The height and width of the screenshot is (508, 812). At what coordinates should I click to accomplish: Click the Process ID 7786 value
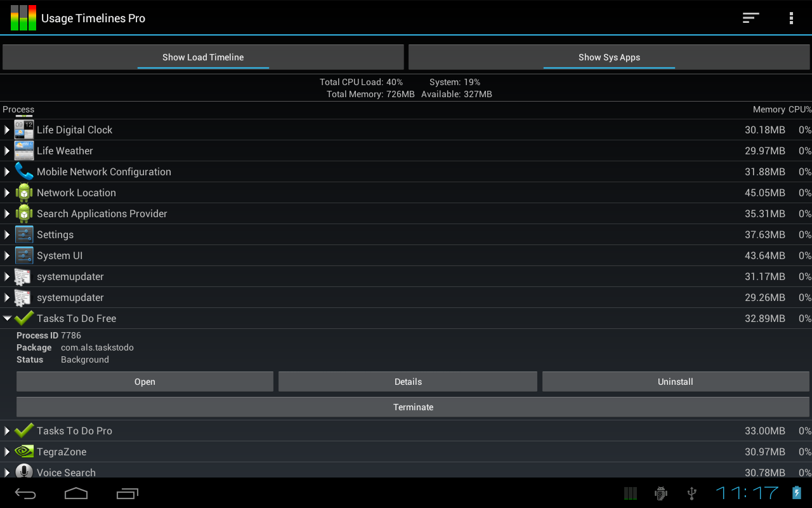pos(71,335)
